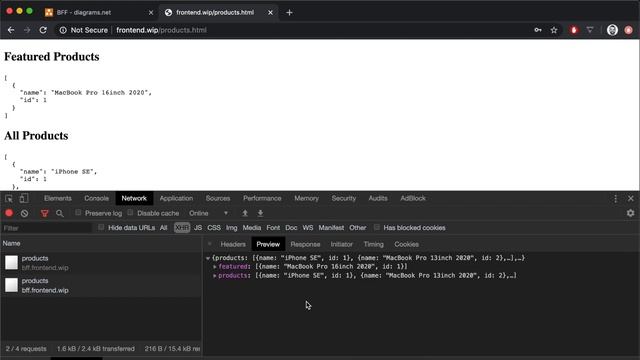640x360 pixels.
Task: Click the browser forward arrow
Action: (x=27, y=30)
